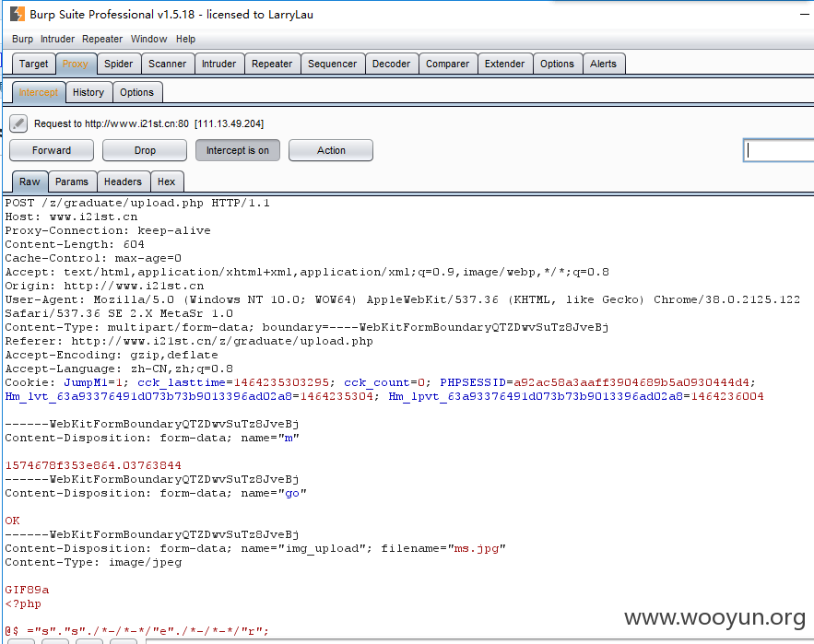Click the PHPSESSID cookie value
The image size is (814, 644).
(631, 382)
